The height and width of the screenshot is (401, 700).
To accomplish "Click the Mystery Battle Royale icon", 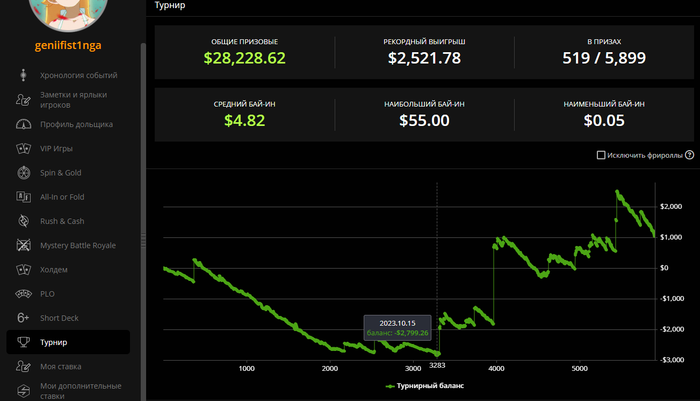I will 23,245.
